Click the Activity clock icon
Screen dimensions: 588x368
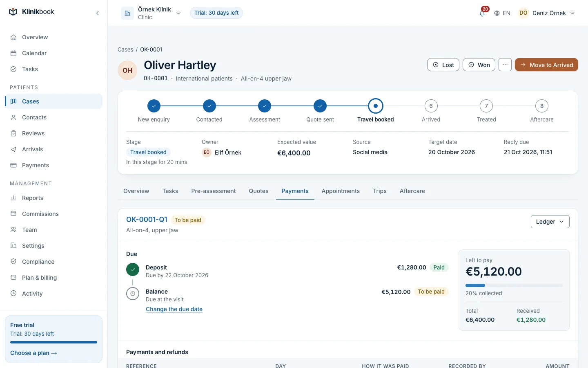(13, 294)
